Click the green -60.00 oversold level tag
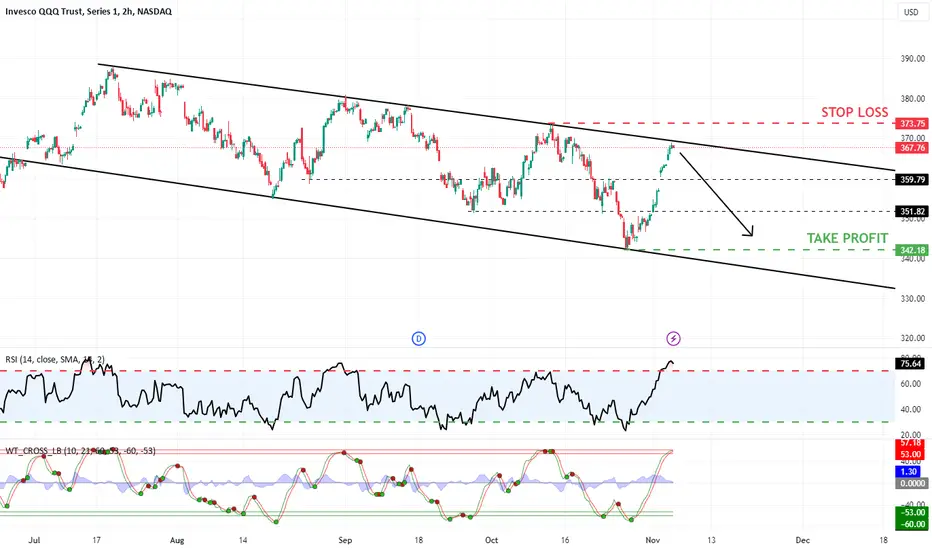Viewport: 932px width, 550px height. coord(911,524)
